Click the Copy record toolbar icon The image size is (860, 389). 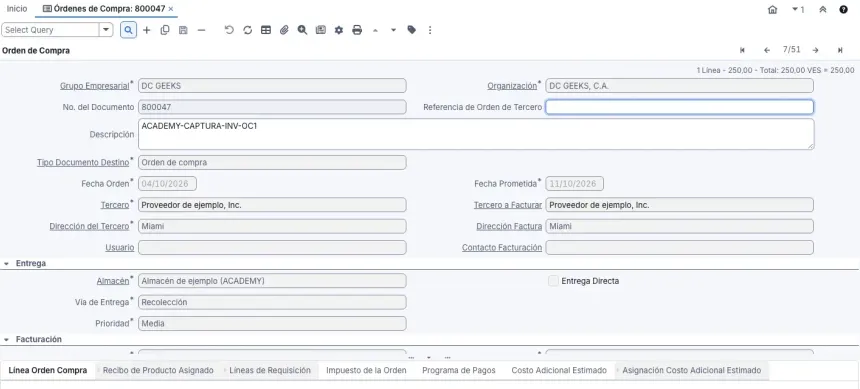coord(165,30)
